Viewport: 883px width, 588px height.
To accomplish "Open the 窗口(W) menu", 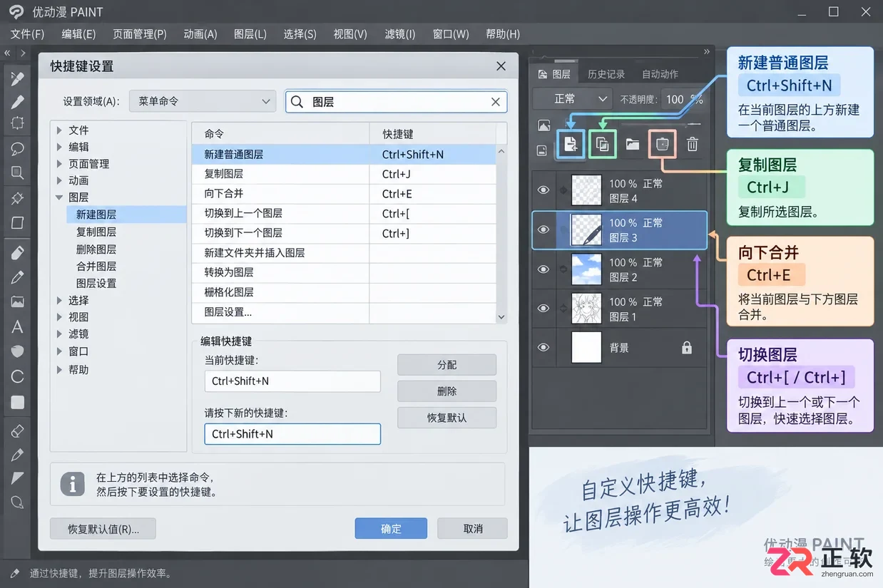I will pos(451,34).
